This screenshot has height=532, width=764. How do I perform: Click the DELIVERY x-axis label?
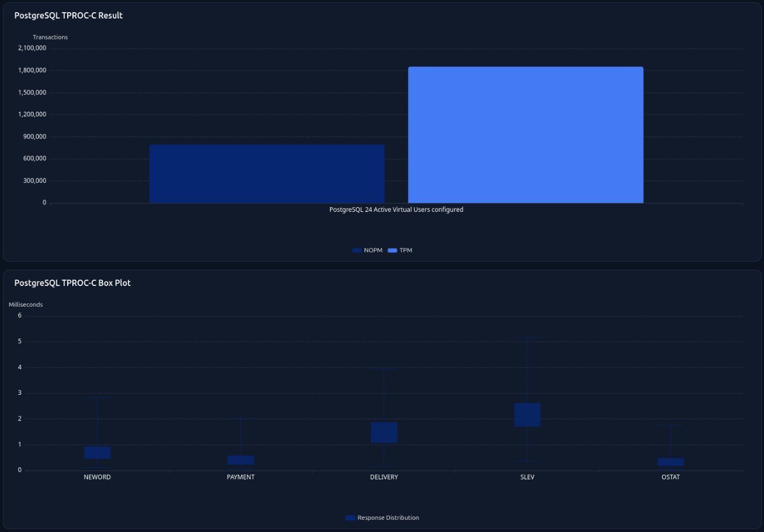point(384,477)
